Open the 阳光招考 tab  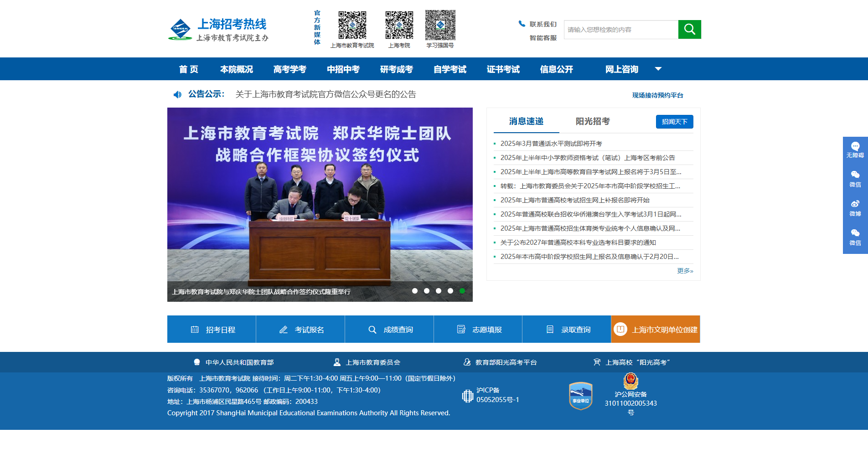pos(592,122)
